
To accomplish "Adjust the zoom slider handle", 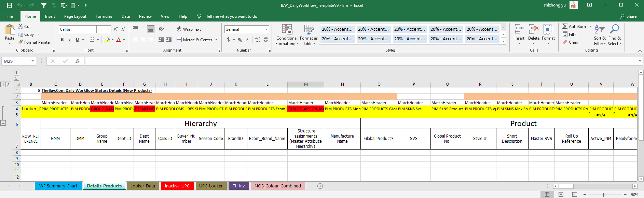I will click(x=604, y=195).
